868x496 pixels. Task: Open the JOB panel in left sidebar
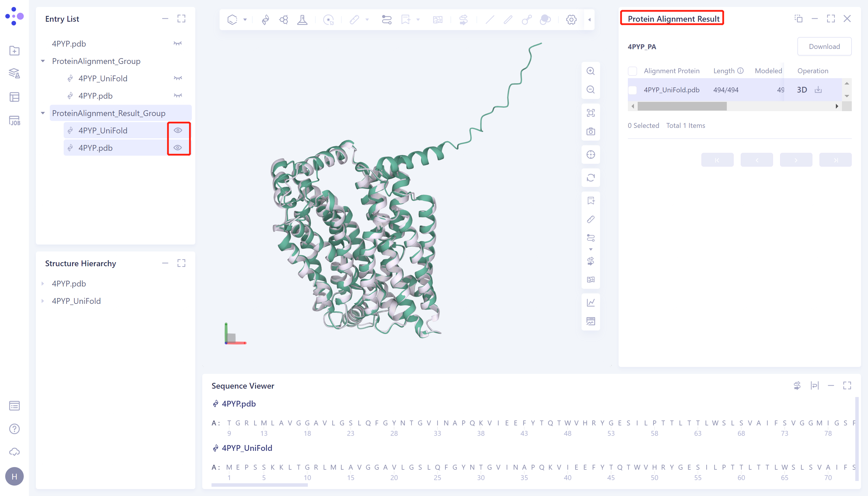click(x=14, y=121)
